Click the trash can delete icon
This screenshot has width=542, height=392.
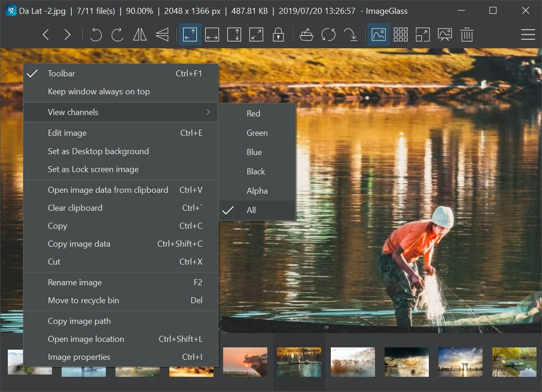point(467,35)
